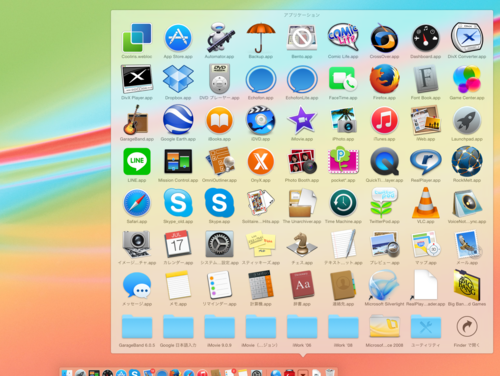This screenshot has width=500, height=376.
Task: Open OnyX.app
Action: tap(261, 161)
